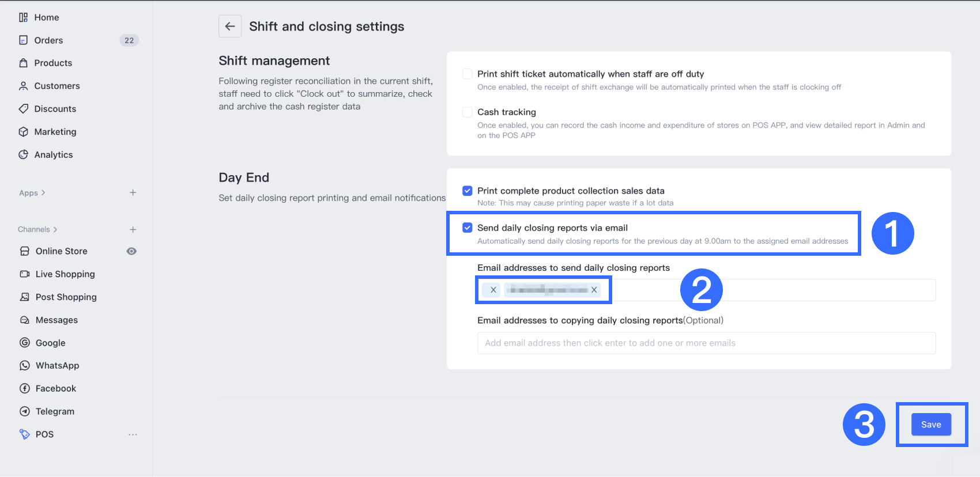
Task: Enable the Cash tracking checkbox
Action: click(x=468, y=112)
